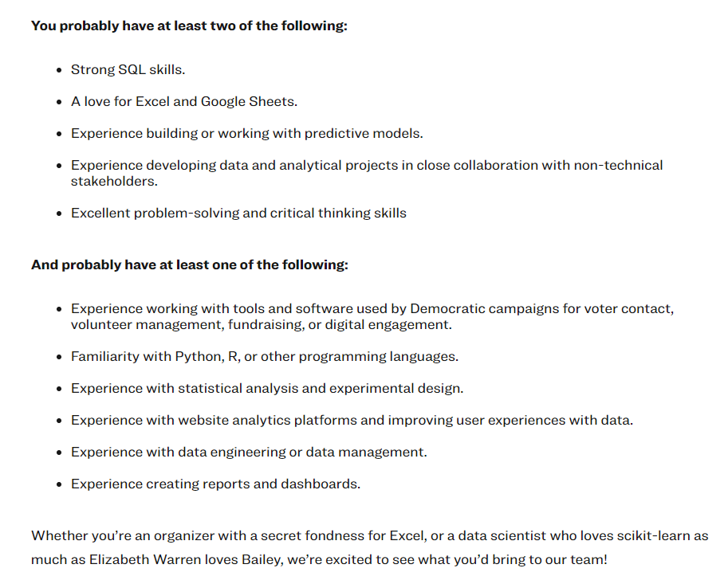Click the creating reports and dashboards bullet
This screenshot has width=728, height=580.
click(x=215, y=484)
